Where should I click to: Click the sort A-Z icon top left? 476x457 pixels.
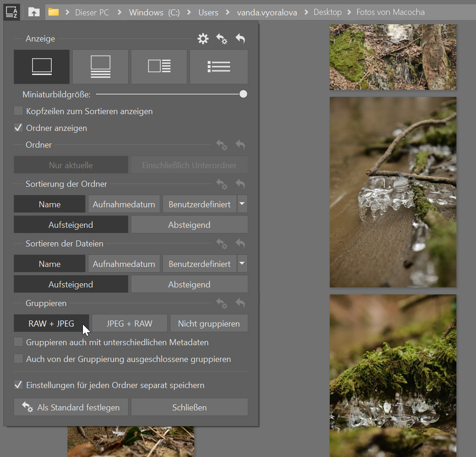pos(11,12)
